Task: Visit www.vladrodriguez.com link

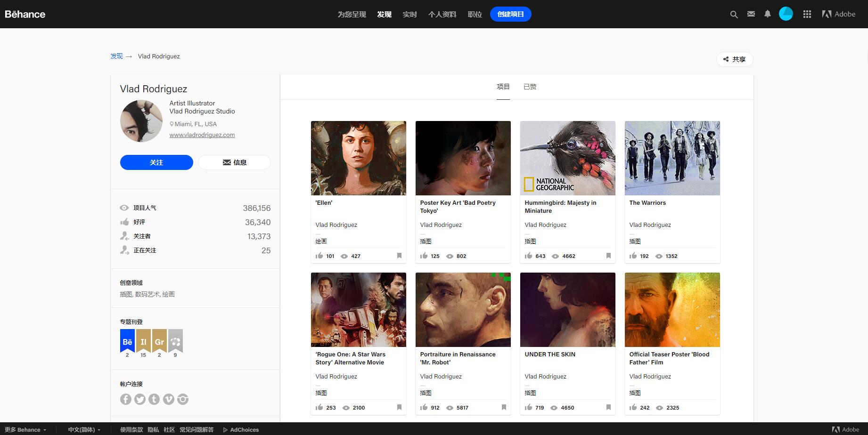Action: 202,135
